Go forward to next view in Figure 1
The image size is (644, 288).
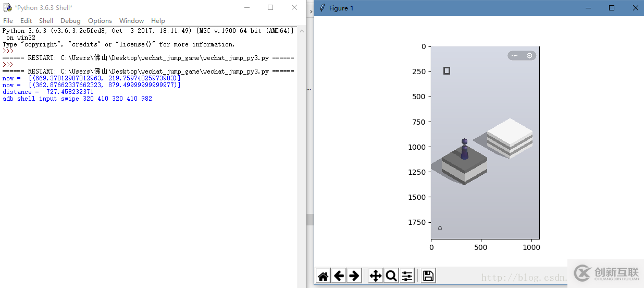(354, 276)
